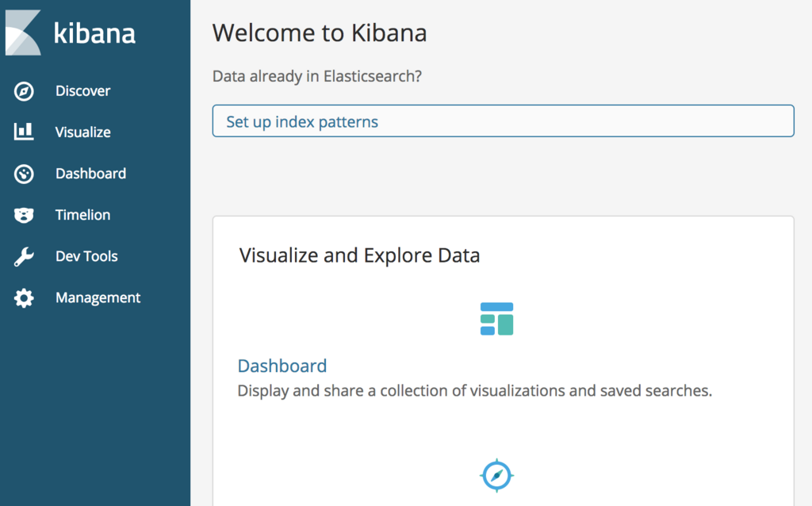Click the Dev Tools wrench icon
Viewport: 812px width, 506px height.
pos(24,256)
